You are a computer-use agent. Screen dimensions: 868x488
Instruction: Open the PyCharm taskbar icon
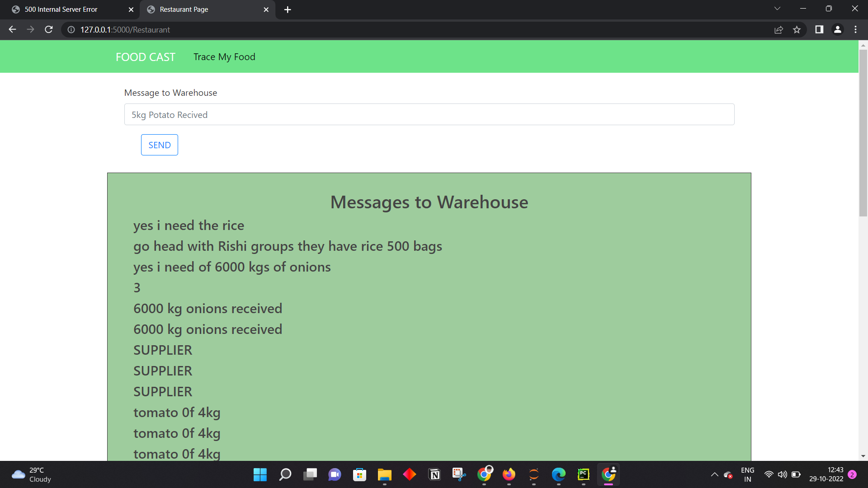pos(583,474)
